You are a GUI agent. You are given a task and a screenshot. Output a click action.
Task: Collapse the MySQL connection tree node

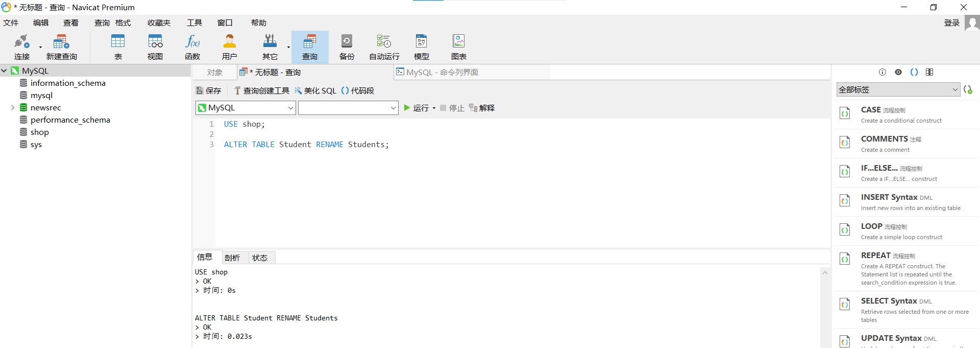pyautogui.click(x=4, y=71)
